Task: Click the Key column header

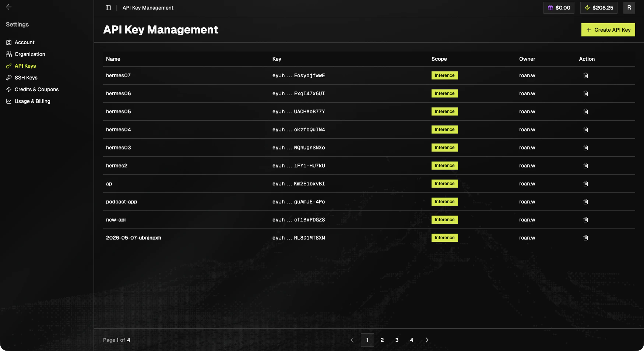Action: pos(277,59)
